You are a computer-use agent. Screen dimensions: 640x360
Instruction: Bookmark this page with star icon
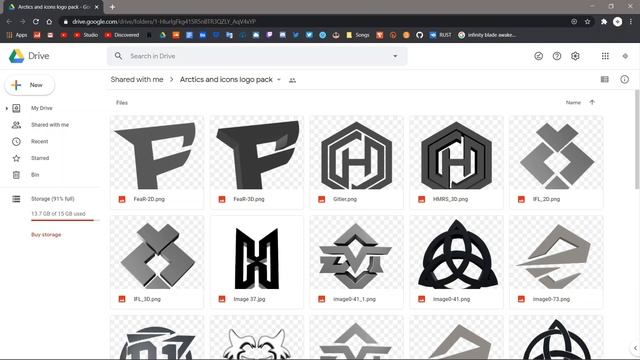587,21
